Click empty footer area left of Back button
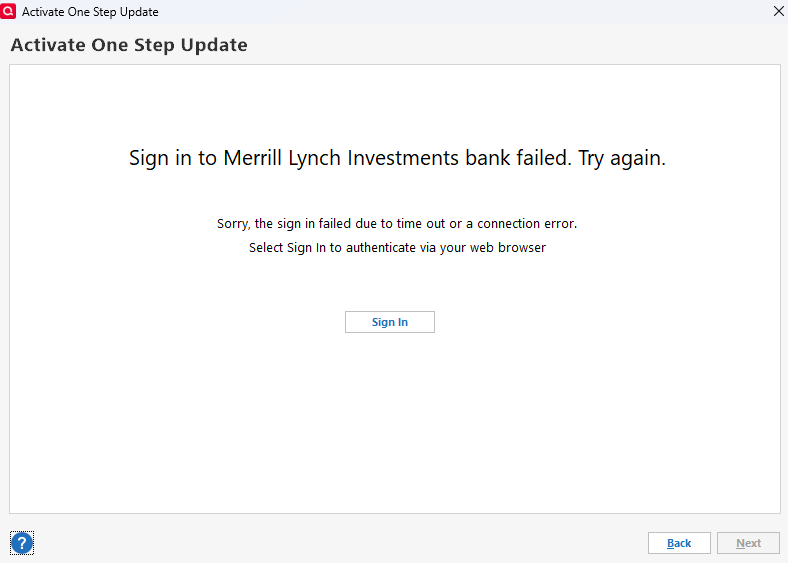The height and width of the screenshot is (563, 788). pyautogui.click(x=342, y=543)
